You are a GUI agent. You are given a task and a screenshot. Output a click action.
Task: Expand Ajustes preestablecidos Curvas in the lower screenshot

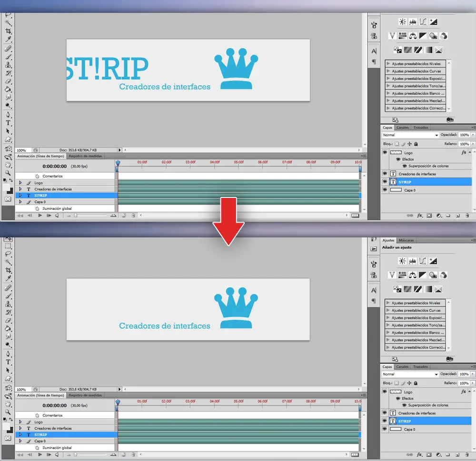[x=388, y=310]
